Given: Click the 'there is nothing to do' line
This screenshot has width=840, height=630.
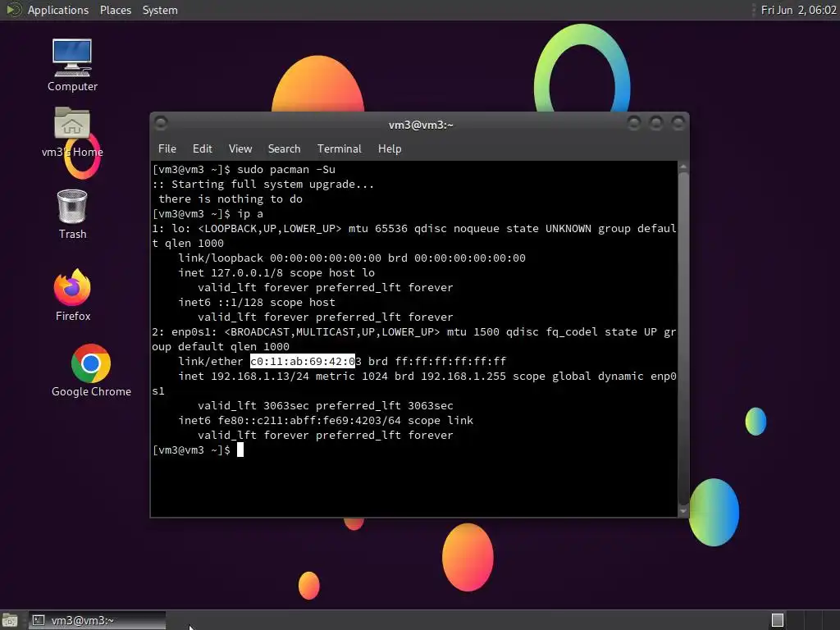Looking at the screenshot, I should tap(231, 199).
